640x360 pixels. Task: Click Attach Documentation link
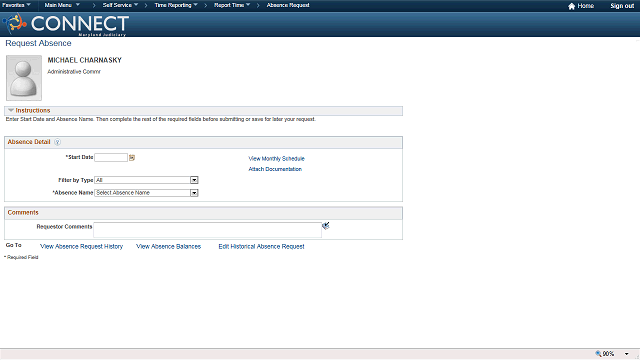click(275, 169)
